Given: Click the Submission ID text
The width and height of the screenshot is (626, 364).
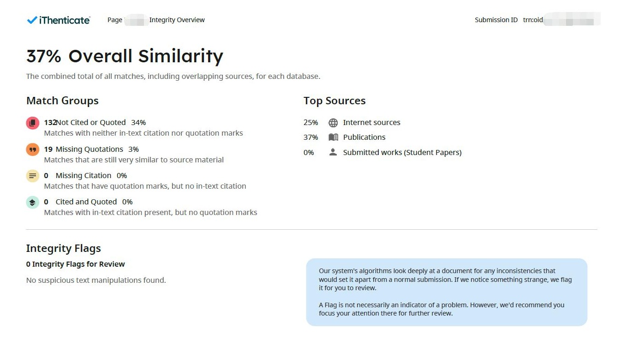Looking at the screenshot, I should coord(496,20).
